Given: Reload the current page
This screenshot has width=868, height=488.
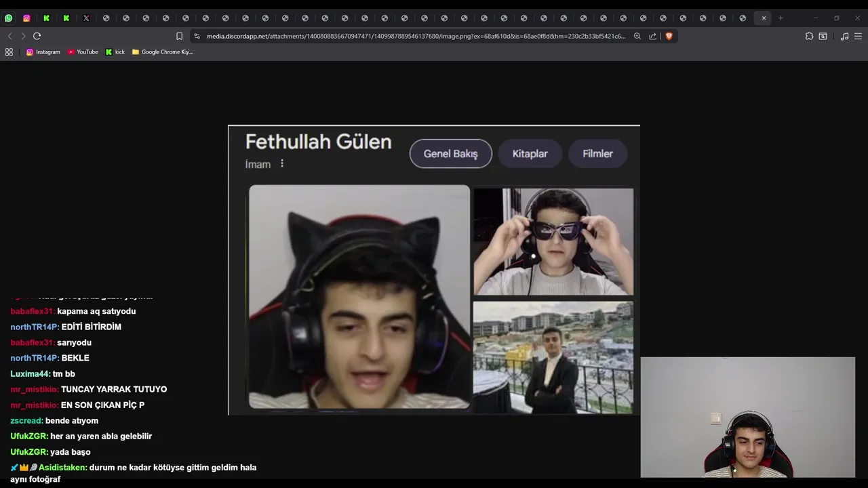Looking at the screenshot, I should coord(37,36).
